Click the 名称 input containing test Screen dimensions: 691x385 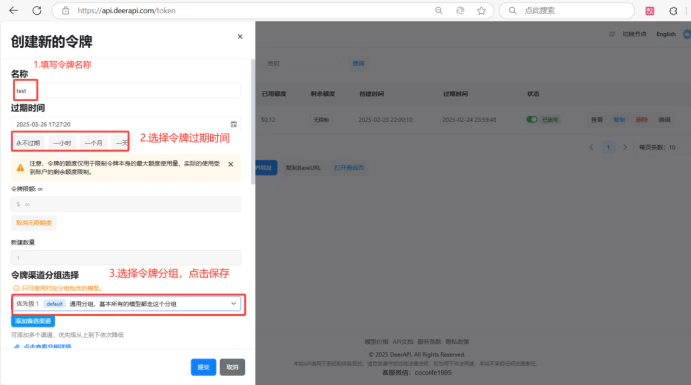126,91
